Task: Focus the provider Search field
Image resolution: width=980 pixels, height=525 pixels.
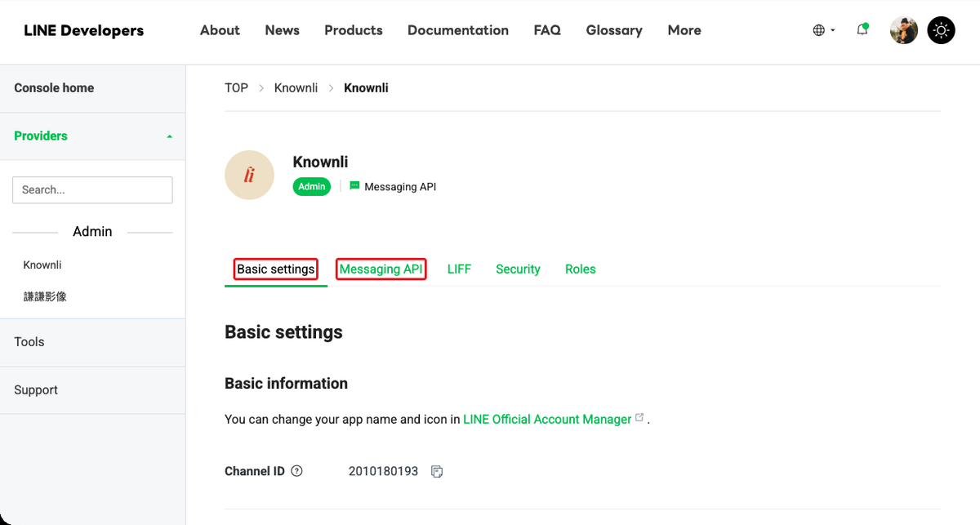Action: (x=92, y=189)
